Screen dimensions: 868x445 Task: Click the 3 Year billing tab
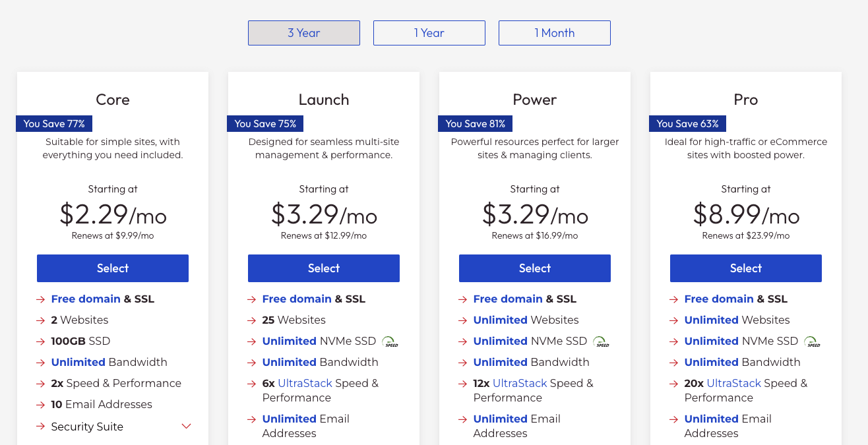303,32
